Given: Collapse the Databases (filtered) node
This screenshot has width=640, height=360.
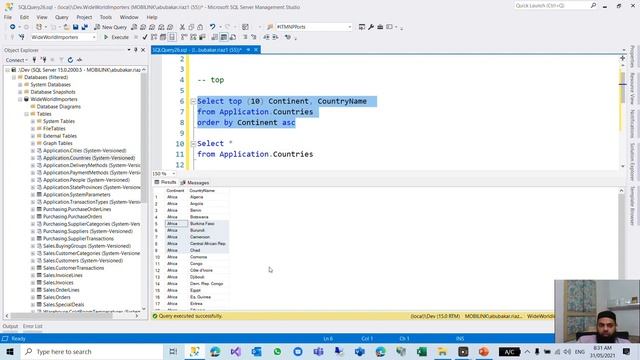Looking at the screenshot, I should (14, 77).
